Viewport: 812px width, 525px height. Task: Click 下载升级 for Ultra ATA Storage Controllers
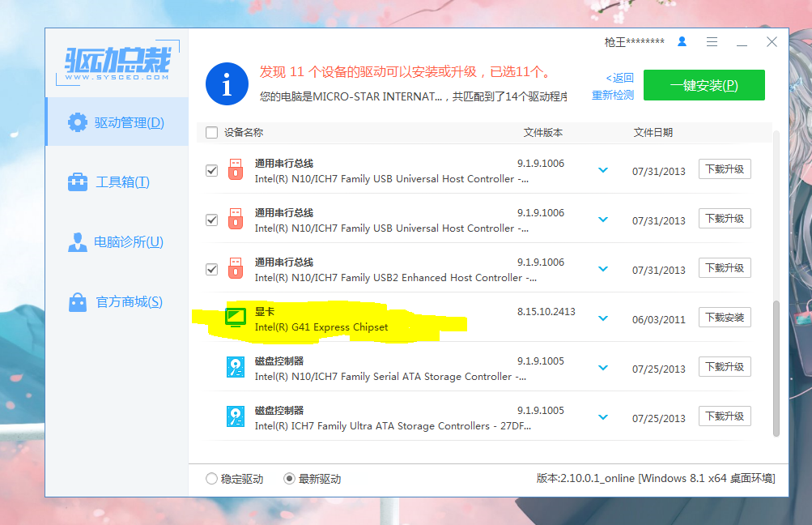(x=725, y=416)
